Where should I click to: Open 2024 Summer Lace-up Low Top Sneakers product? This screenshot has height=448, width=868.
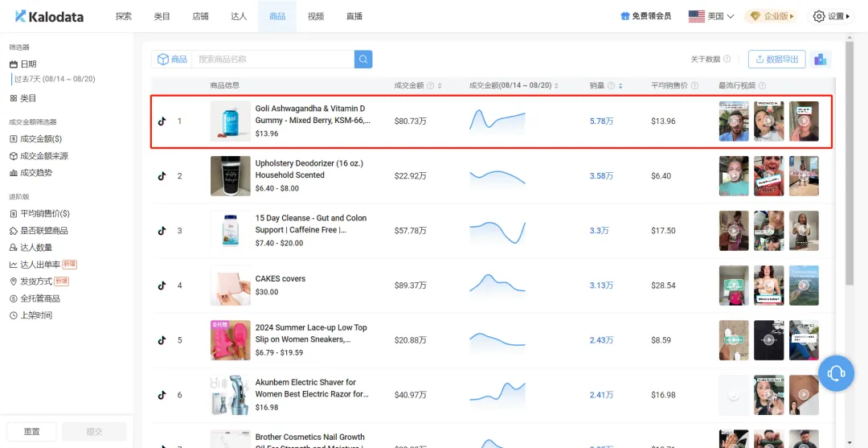[311, 333]
